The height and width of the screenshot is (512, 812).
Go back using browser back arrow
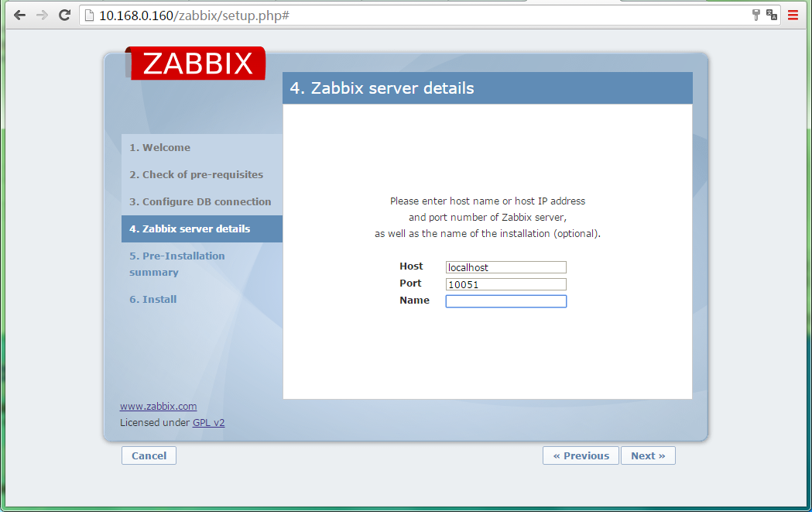pyautogui.click(x=19, y=15)
